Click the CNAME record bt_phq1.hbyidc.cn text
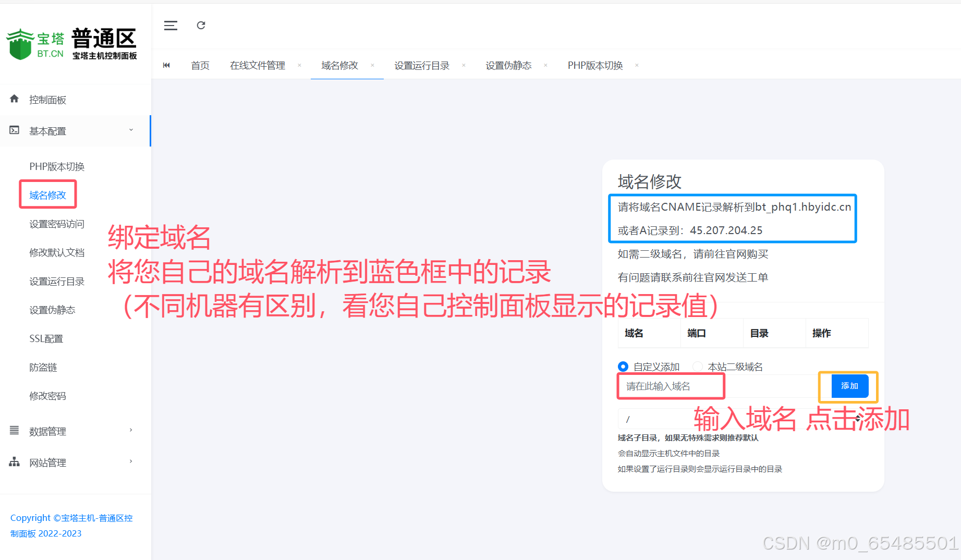 (x=803, y=207)
